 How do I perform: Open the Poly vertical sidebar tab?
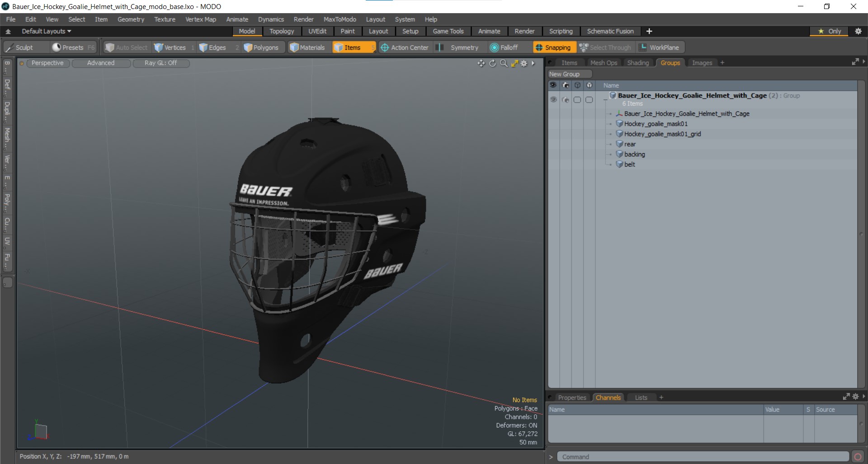pyautogui.click(x=7, y=202)
